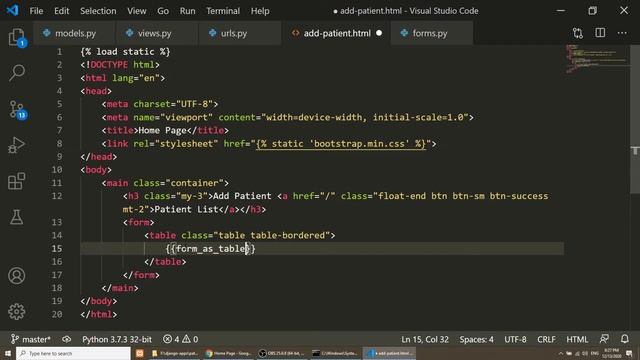
Task: Open the Terminal menu
Action: point(223,11)
